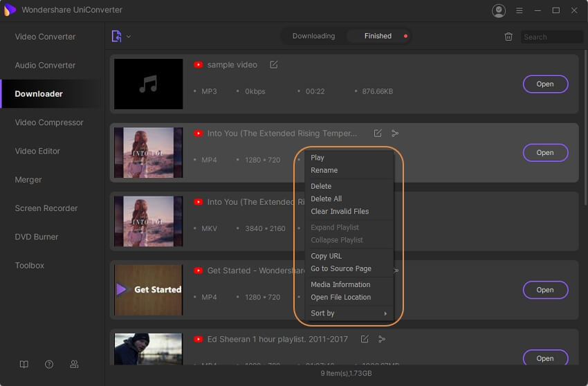The width and height of the screenshot is (588, 386).
Task: Click the add file icon in toolbar
Action: [x=116, y=36]
